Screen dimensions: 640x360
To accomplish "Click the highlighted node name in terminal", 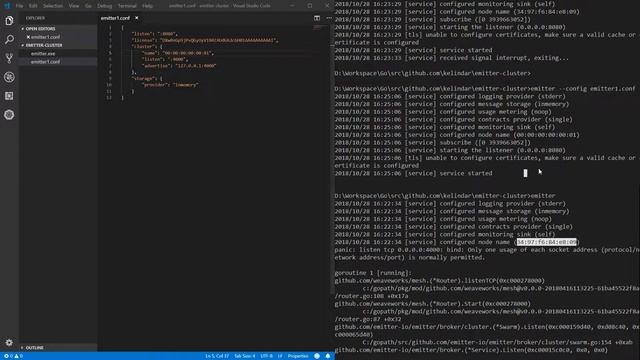I will click(x=547, y=242).
